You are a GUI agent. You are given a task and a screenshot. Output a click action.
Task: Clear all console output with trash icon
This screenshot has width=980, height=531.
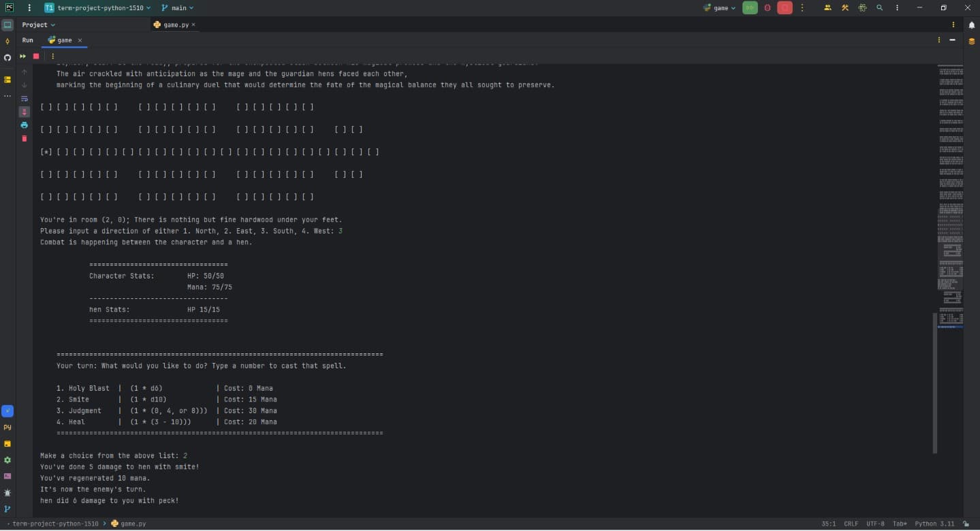coord(25,139)
